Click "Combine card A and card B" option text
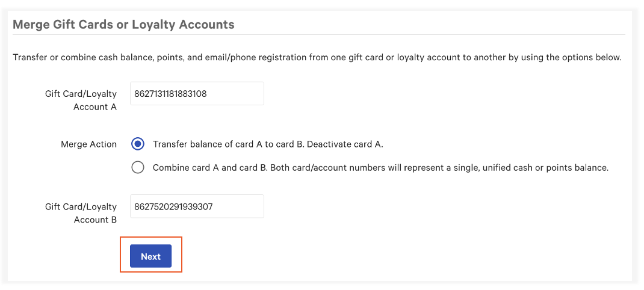 [x=210, y=168]
